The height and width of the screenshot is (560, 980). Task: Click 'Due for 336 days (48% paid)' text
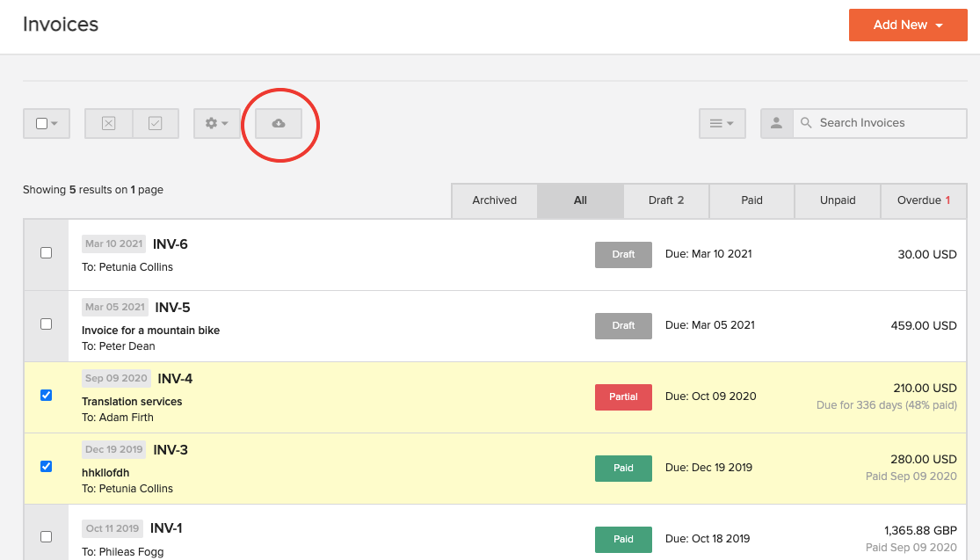click(x=886, y=405)
